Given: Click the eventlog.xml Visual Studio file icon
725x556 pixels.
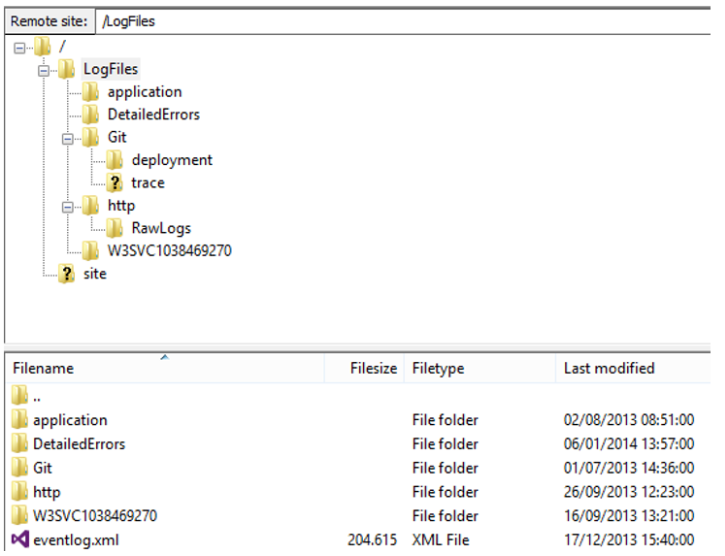Looking at the screenshot, I should pos(19,540).
